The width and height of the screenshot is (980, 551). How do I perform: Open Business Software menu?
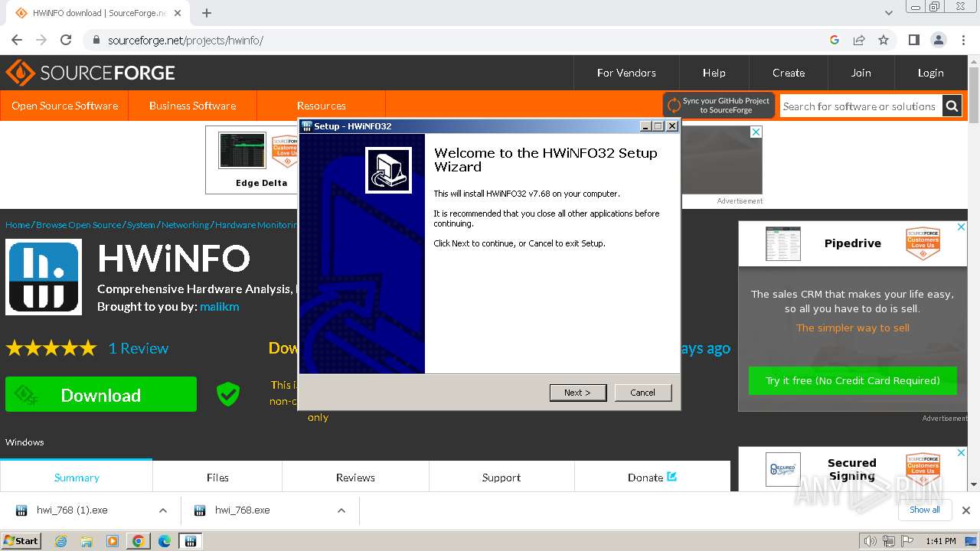tap(192, 106)
